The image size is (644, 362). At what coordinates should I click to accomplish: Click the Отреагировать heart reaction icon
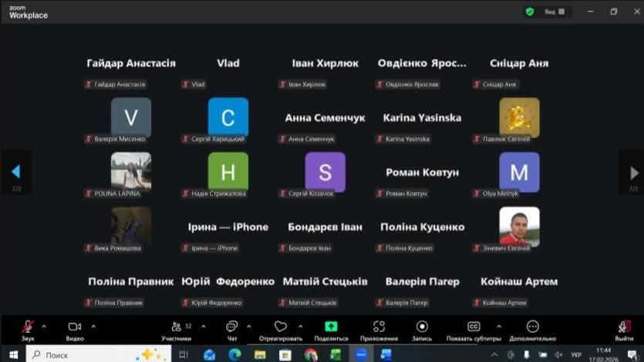pyautogui.click(x=281, y=327)
